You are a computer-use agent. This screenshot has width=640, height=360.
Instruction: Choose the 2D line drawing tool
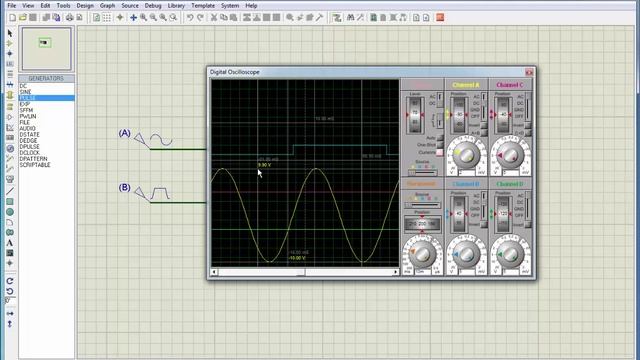[10, 191]
